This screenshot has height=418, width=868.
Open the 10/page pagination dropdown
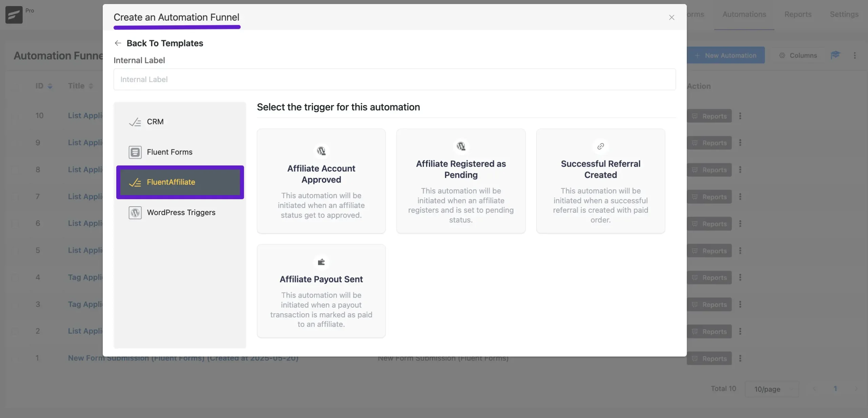point(772,389)
